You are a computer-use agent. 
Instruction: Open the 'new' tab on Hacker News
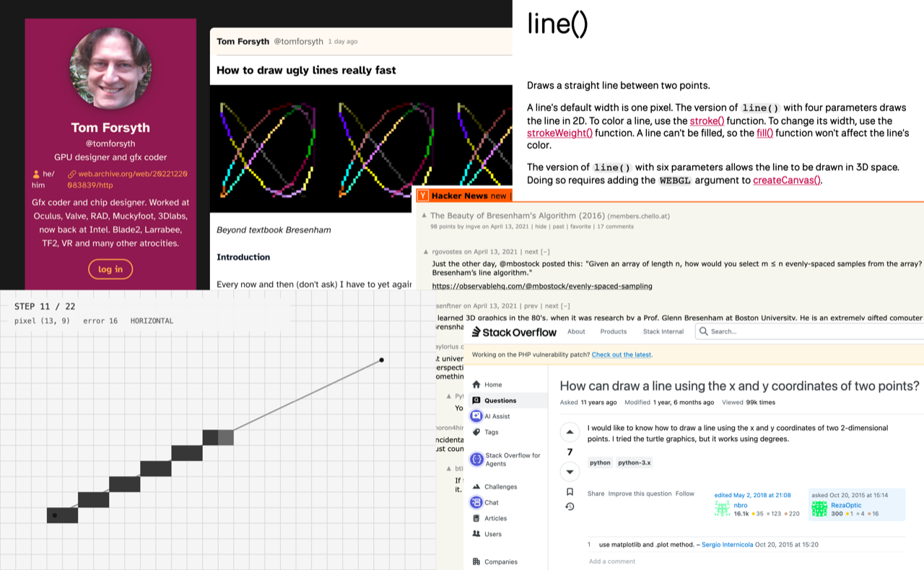point(498,196)
